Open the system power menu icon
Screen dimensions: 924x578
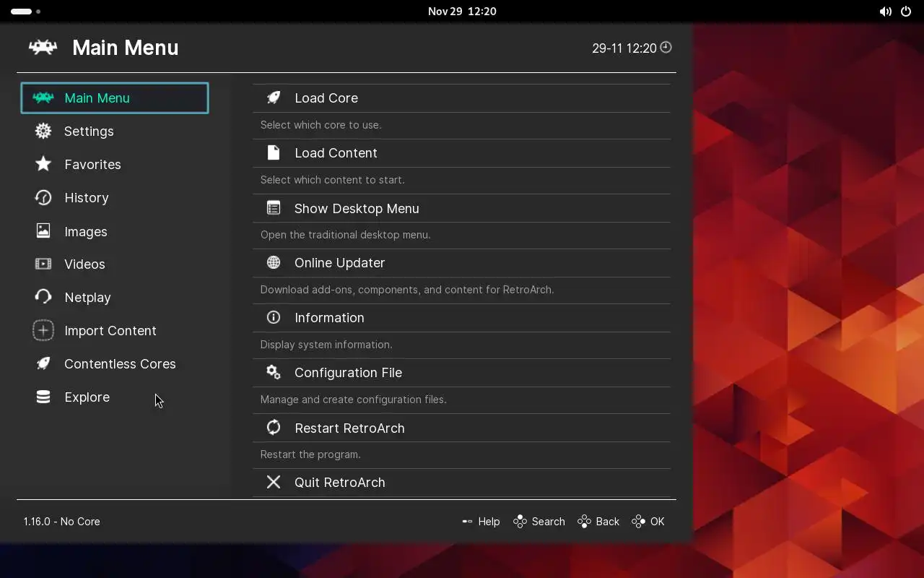(906, 12)
